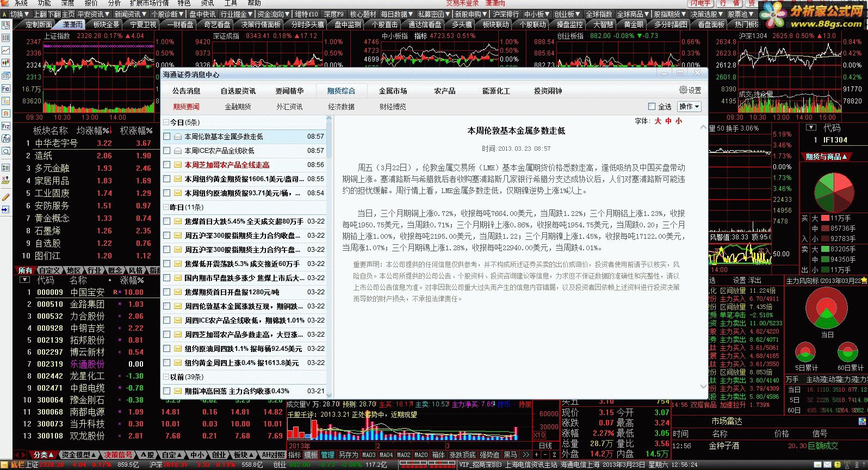Click the 全球指数 toolbar button
Screen dimensions: 868x470
pyautogui.click(x=599, y=14)
